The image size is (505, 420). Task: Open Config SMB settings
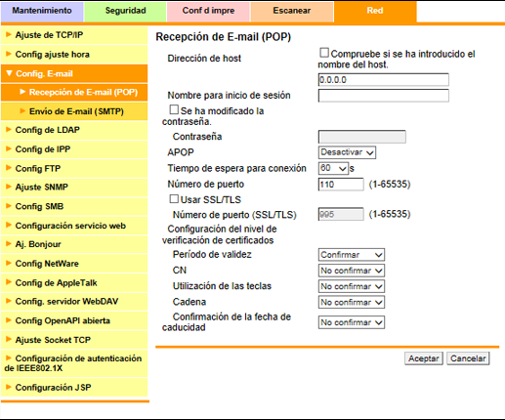click(x=74, y=206)
